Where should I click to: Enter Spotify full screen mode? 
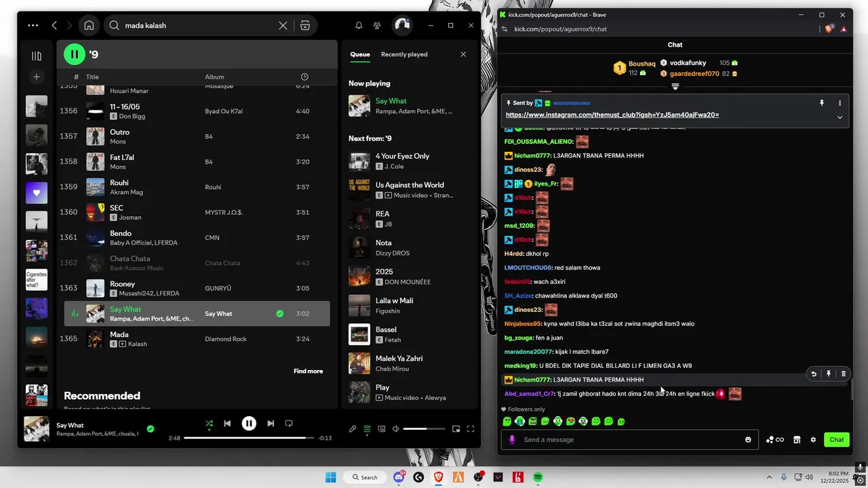(471, 429)
